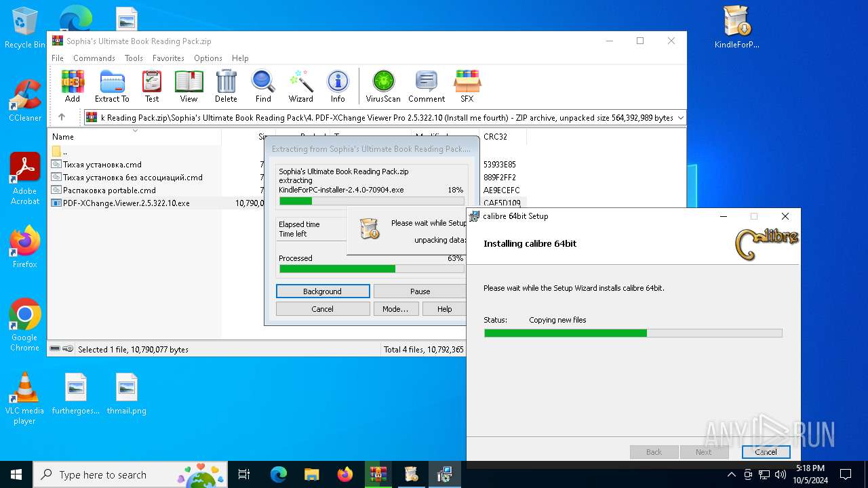
Task: Run the Test archive tool
Action: pos(152,86)
